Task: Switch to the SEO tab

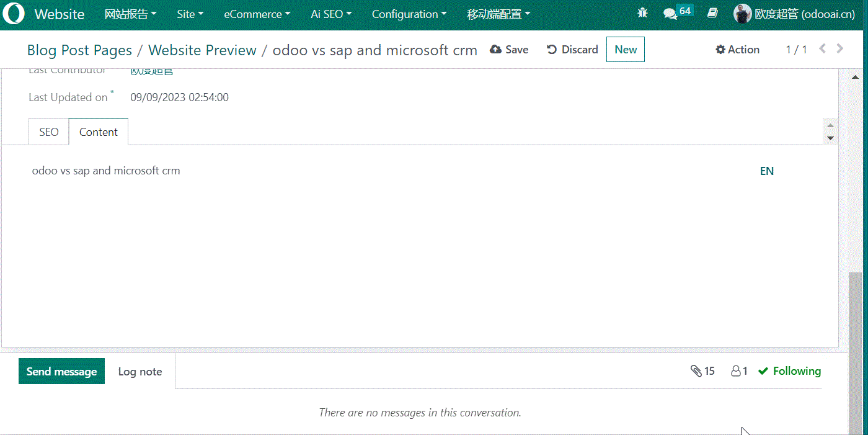Action: pos(49,132)
